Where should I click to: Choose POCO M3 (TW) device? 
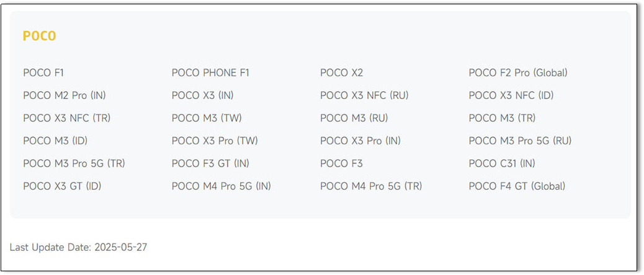[x=207, y=118]
